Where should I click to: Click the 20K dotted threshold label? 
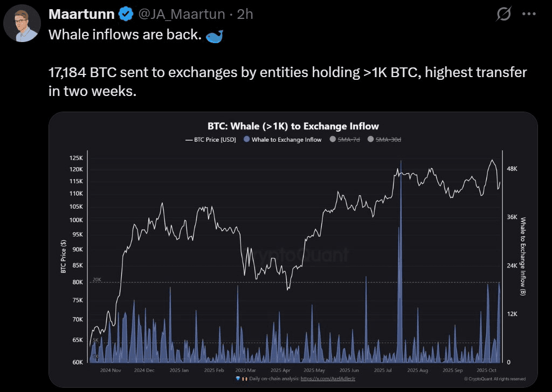coord(97,279)
